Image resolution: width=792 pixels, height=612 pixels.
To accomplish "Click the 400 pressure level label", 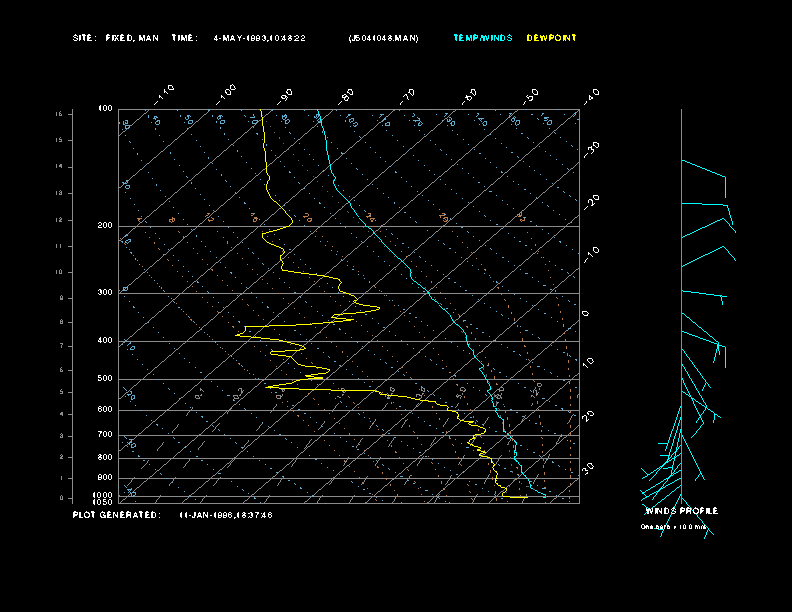I will pyautogui.click(x=105, y=341).
